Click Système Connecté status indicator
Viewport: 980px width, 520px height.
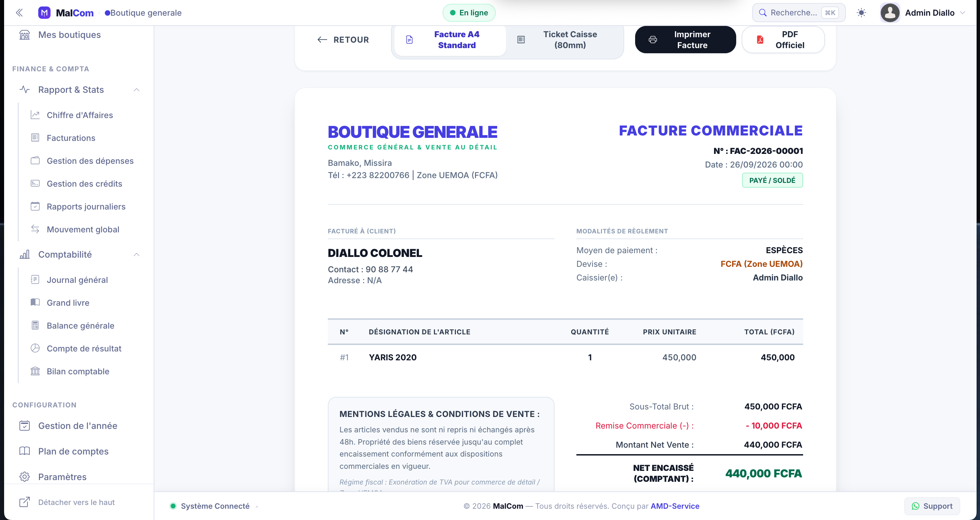pos(210,506)
